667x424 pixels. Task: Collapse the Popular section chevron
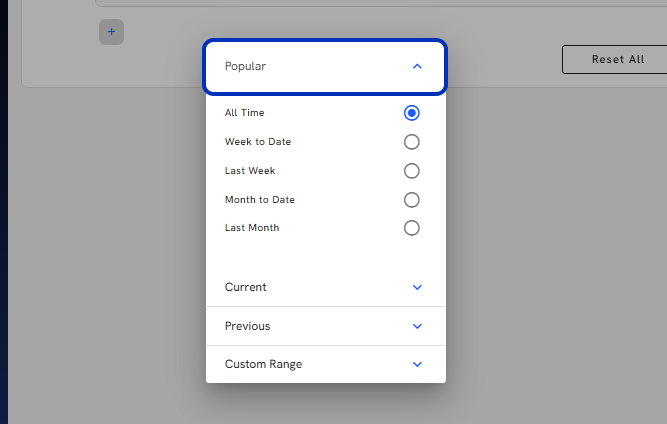click(x=417, y=66)
